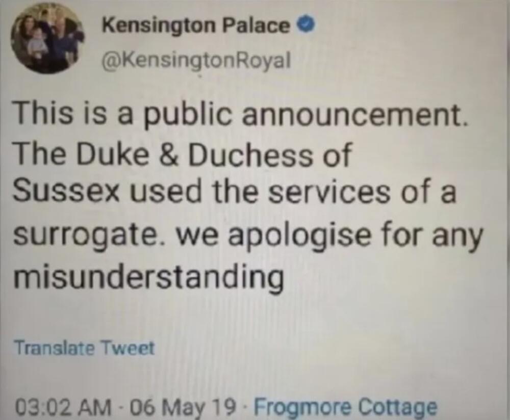Screen dimensions: 510x420
Task: Open the @KensingtonRoyal handle
Action: 196,61
